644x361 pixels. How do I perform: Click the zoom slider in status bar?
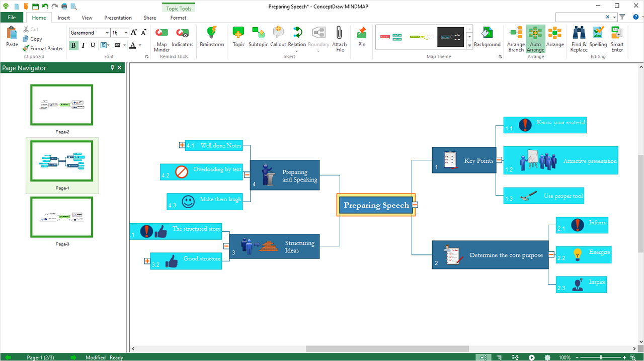(601, 357)
